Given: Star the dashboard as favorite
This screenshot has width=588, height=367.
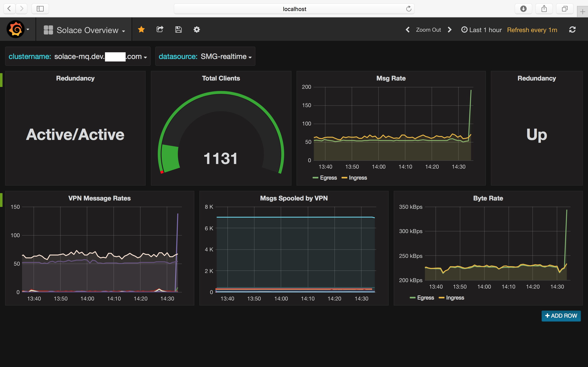Looking at the screenshot, I should pos(141,30).
